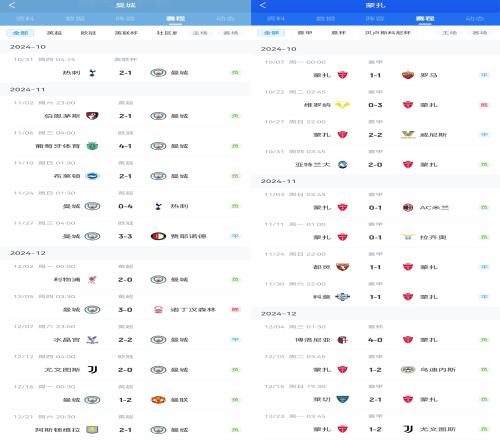
Task: Toggle the 主场 filter on the 蒙扎 schedule
Action: point(449,33)
